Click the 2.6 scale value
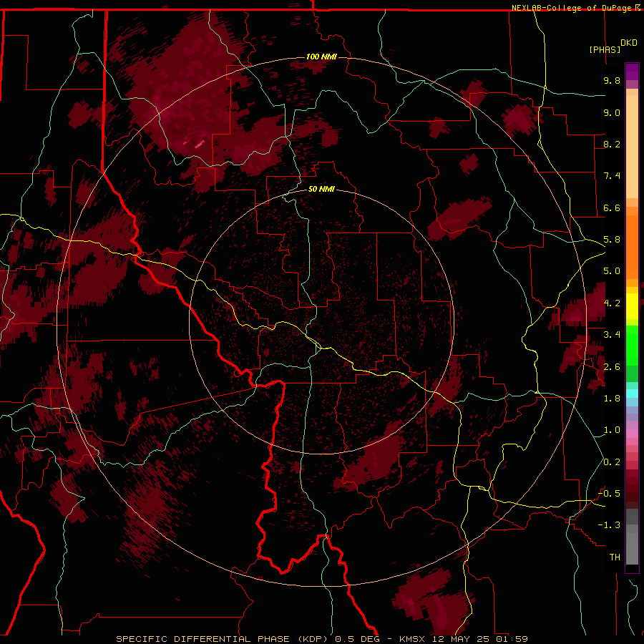 [x=612, y=367]
